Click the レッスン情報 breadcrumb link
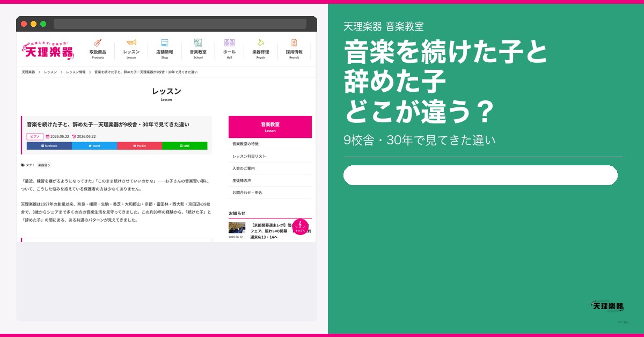The height and width of the screenshot is (337, 644). [76, 72]
